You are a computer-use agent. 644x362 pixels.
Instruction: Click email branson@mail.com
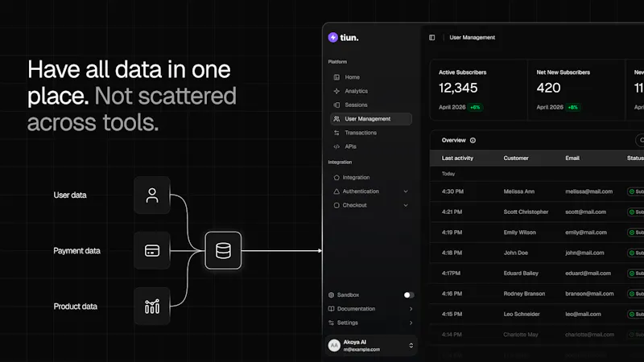pos(589,294)
